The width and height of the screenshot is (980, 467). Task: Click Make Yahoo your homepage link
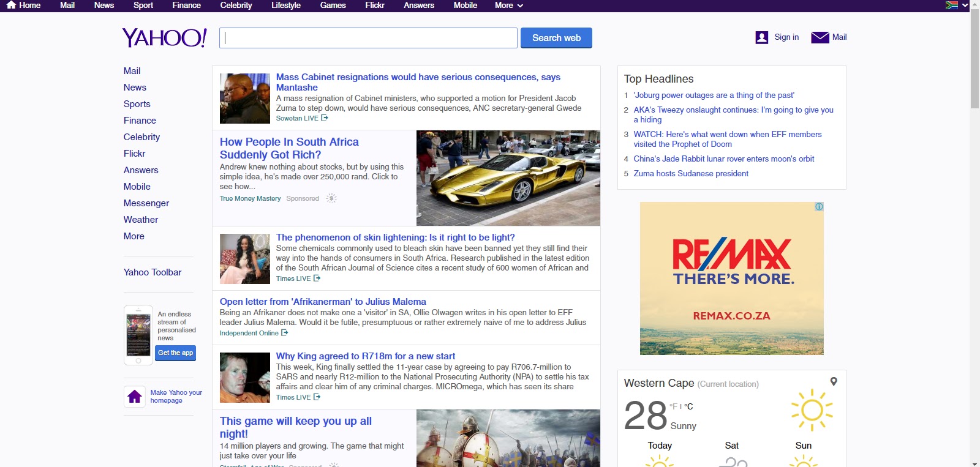tap(176, 397)
